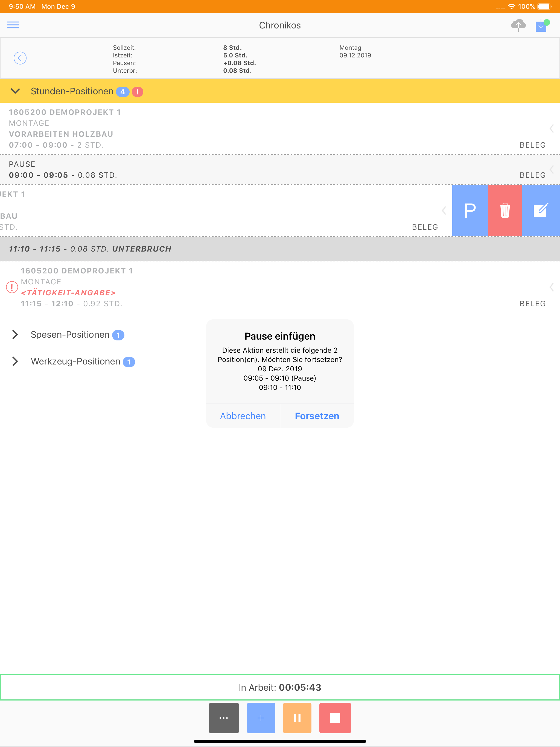
Task: Expand the Spesen-Positionen section
Action: coord(15,334)
